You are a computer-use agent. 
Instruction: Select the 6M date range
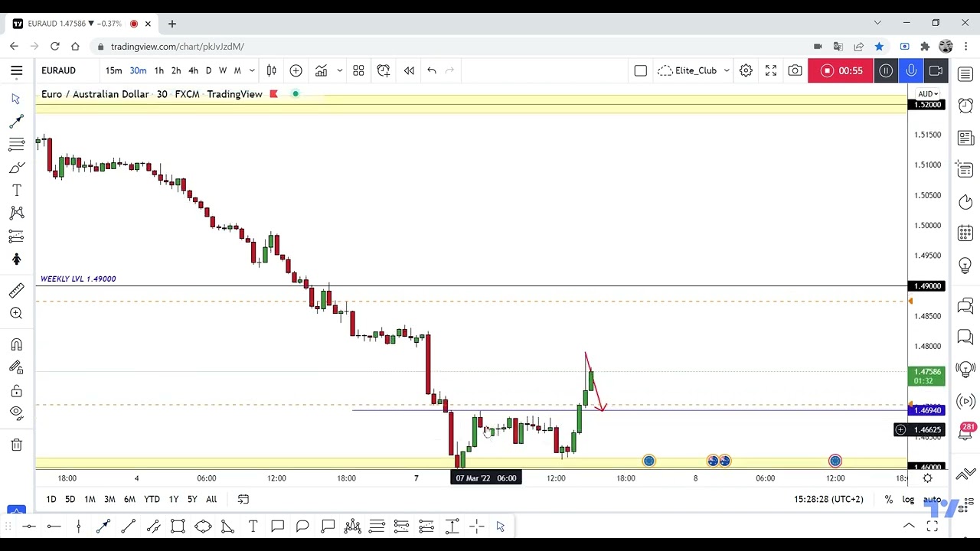(129, 499)
